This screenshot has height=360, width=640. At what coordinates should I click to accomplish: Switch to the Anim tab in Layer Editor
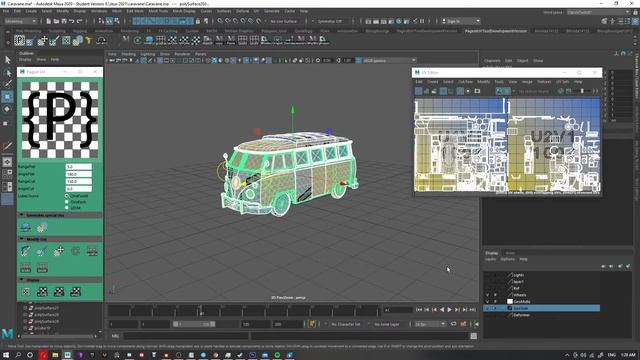(510, 253)
